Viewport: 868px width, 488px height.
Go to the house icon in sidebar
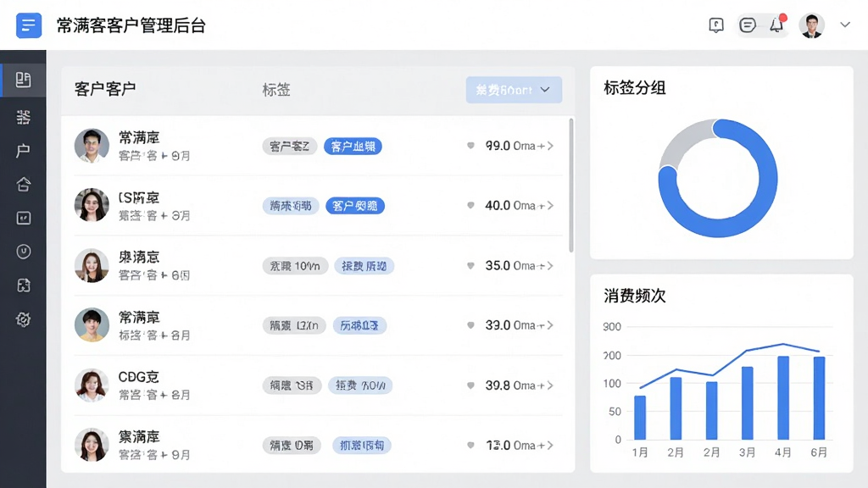[23, 184]
